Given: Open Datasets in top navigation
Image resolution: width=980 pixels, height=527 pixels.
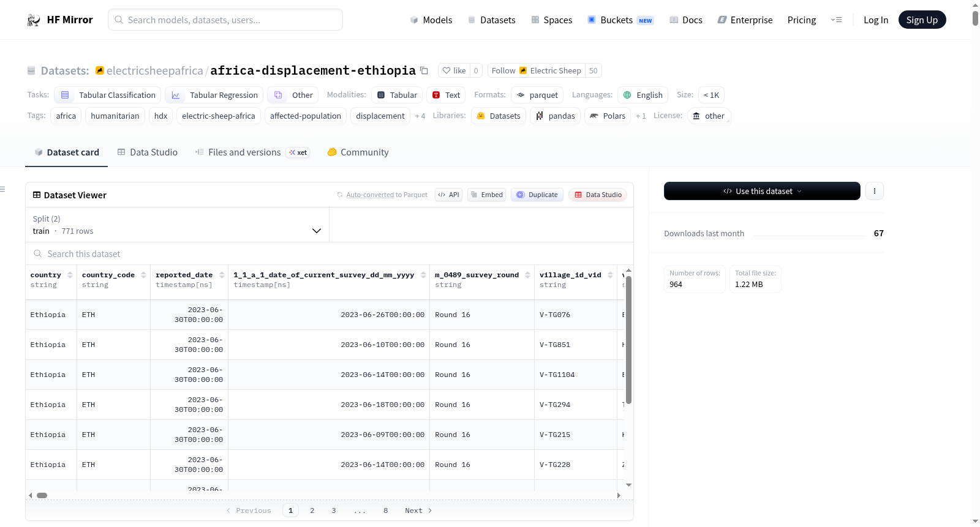Looking at the screenshot, I should [491, 20].
